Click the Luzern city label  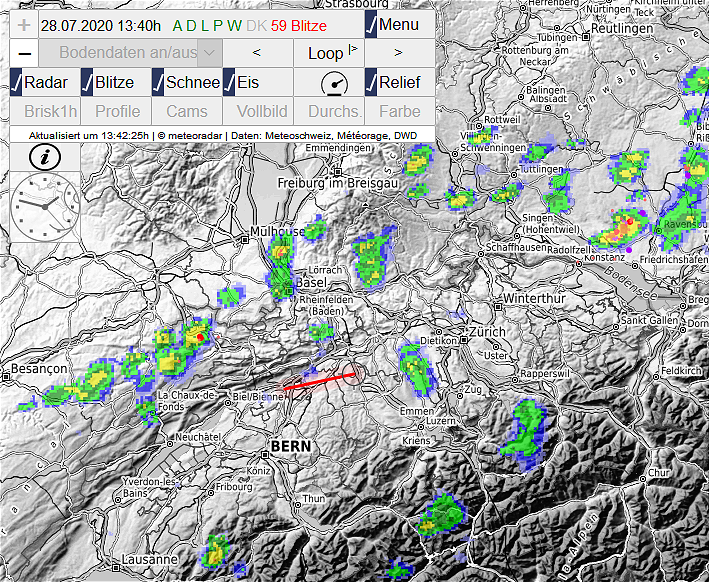click(x=441, y=421)
